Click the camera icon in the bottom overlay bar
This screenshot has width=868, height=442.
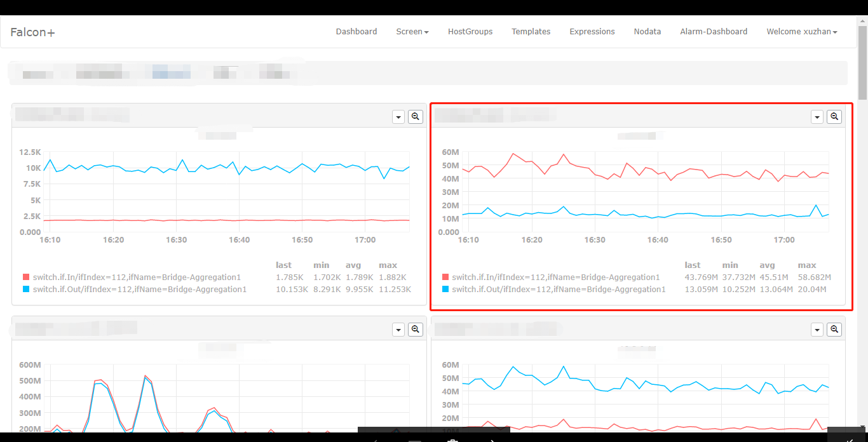pyautogui.click(x=452, y=440)
